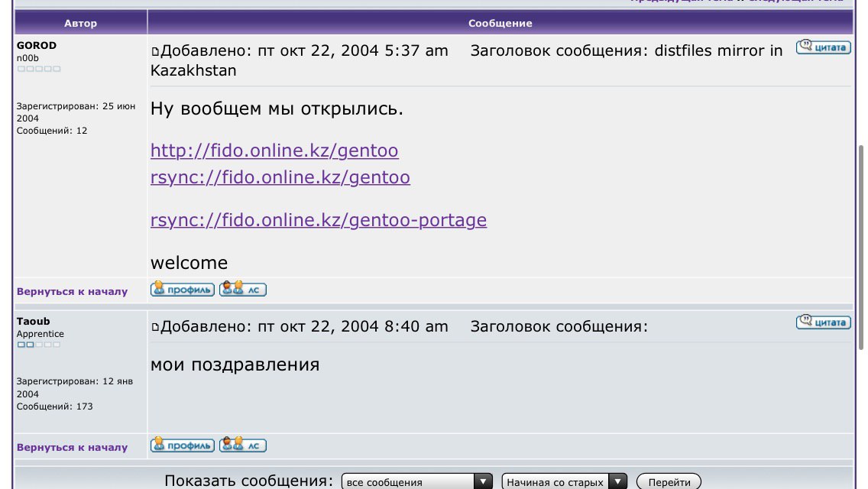
Task: Click Taoub's rank pips indicator
Action: [39, 345]
